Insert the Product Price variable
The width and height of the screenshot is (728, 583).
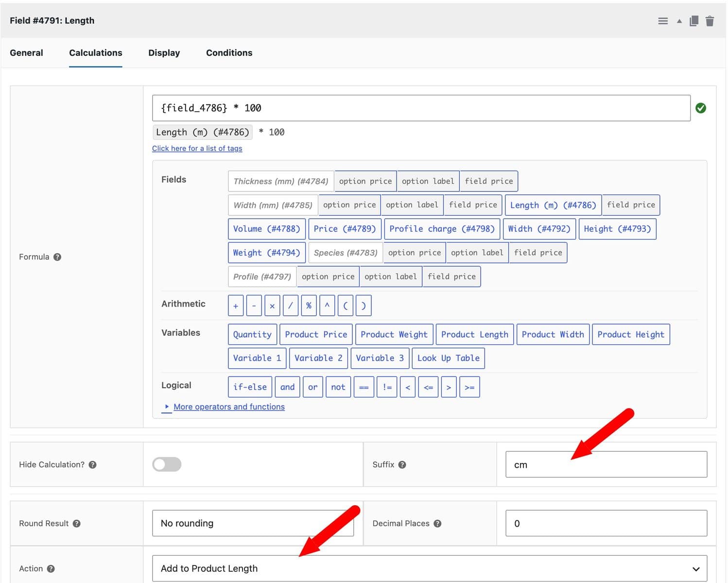click(x=316, y=334)
